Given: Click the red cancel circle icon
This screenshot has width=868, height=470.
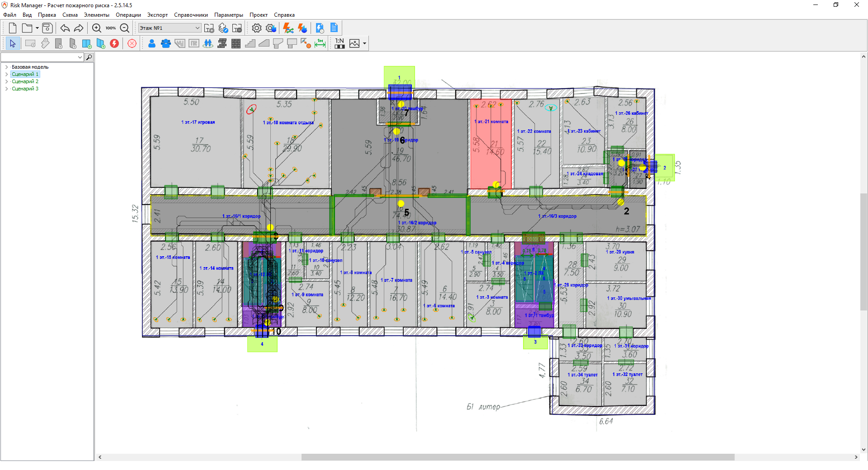Looking at the screenshot, I should coord(132,43).
